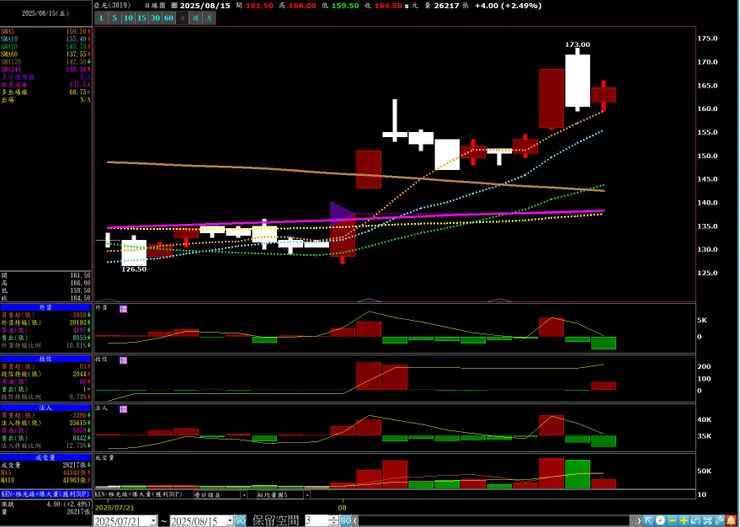The width and height of the screenshot is (740, 527).
Task: Click the purple settings icon in 法人 panel
Action: pyautogui.click(x=124, y=409)
